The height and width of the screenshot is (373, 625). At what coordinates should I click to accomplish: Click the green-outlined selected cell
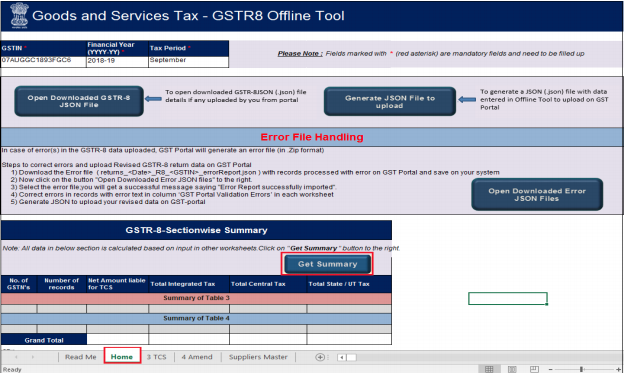508,298
